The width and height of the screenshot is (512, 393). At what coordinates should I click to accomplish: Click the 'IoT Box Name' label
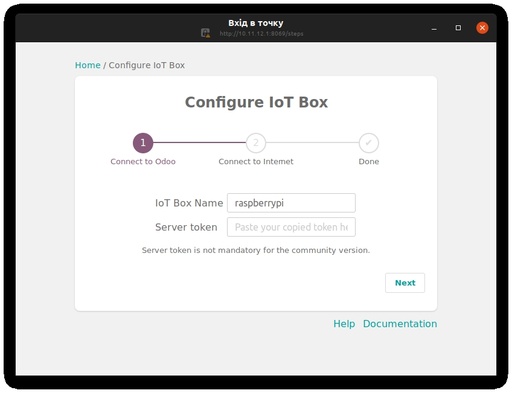(x=189, y=203)
